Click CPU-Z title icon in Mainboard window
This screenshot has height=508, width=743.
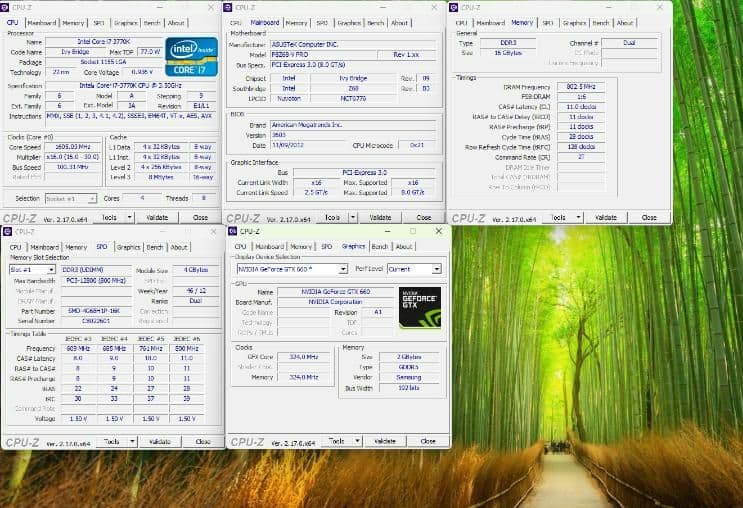pos(227,8)
